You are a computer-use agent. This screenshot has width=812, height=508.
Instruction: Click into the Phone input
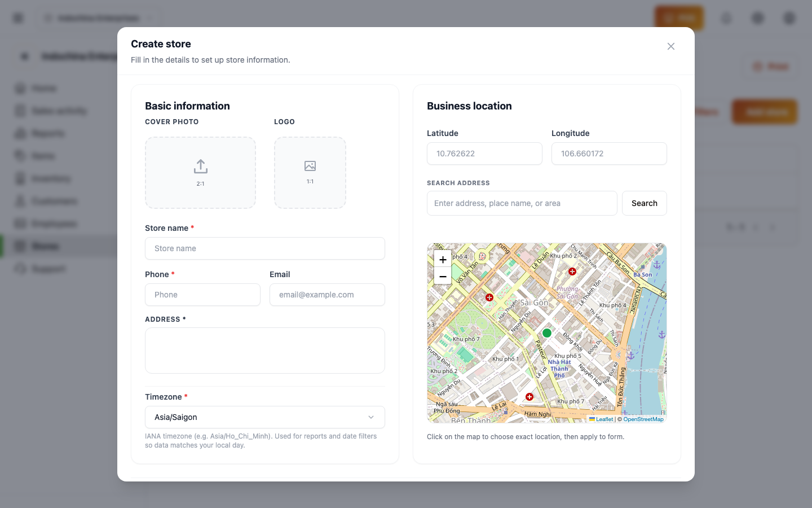click(x=203, y=295)
